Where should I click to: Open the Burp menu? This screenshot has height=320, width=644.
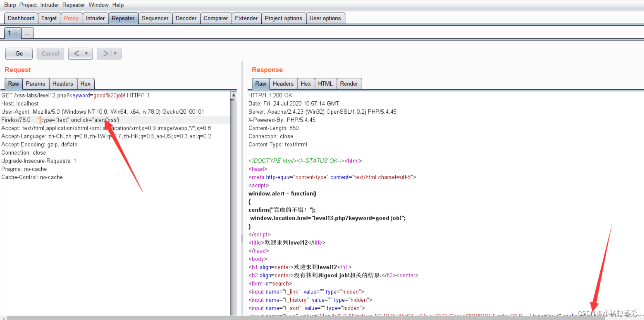[x=10, y=5]
